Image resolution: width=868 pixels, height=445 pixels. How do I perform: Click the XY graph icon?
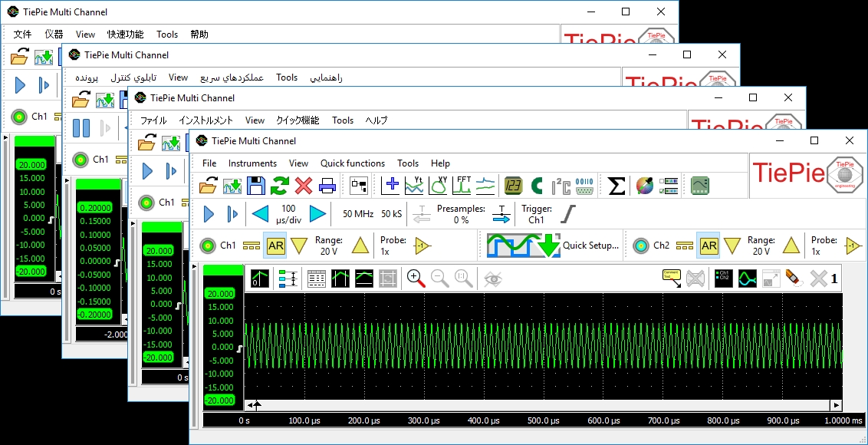pyautogui.click(x=439, y=185)
